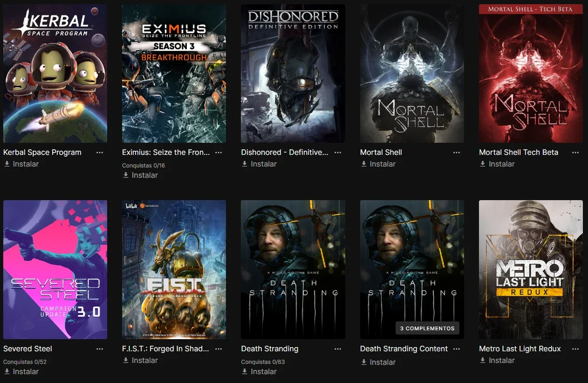Open the three-dot menu for Dishonored
This screenshot has width=588, height=383.
click(338, 153)
